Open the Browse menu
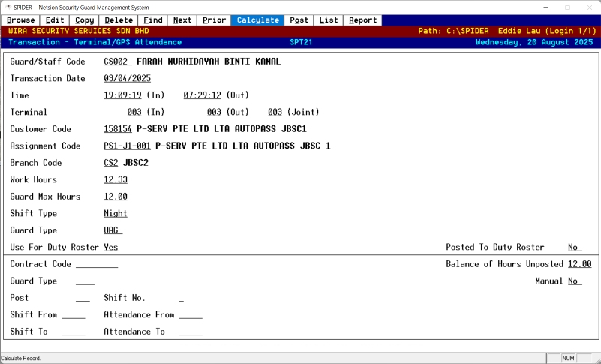The image size is (601, 364). pos(21,20)
